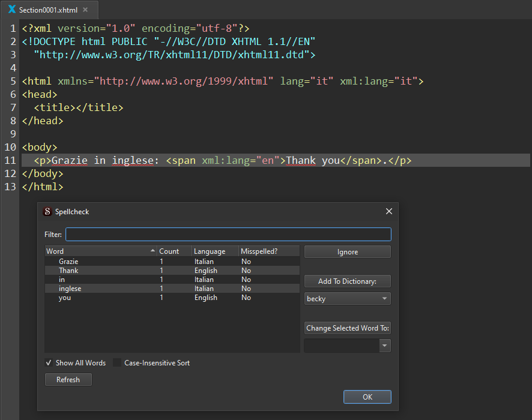Enable Case-Insensitive Sort
Screen dimensions: 532x420
pos(117,363)
